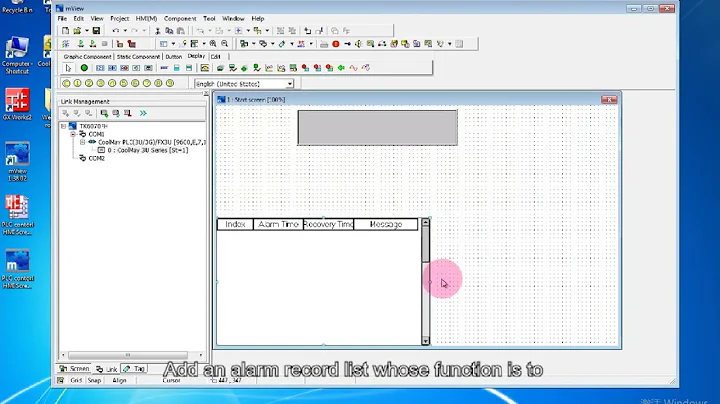The width and height of the screenshot is (720, 404).
Task: Open the Help menu
Action: pyautogui.click(x=258, y=19)
